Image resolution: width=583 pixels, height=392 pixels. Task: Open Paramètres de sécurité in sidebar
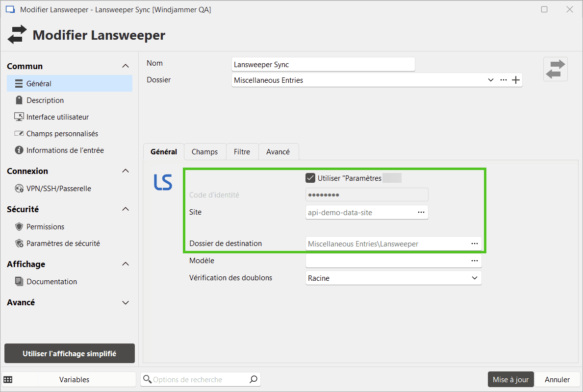[63, 244]
